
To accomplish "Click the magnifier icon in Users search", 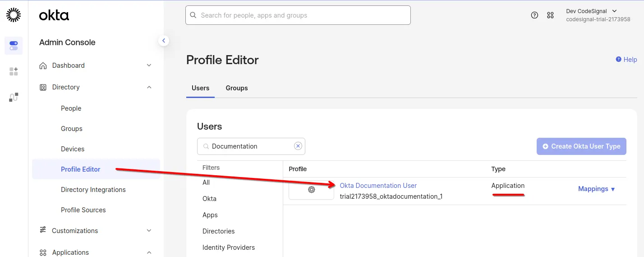I will 206,146.
